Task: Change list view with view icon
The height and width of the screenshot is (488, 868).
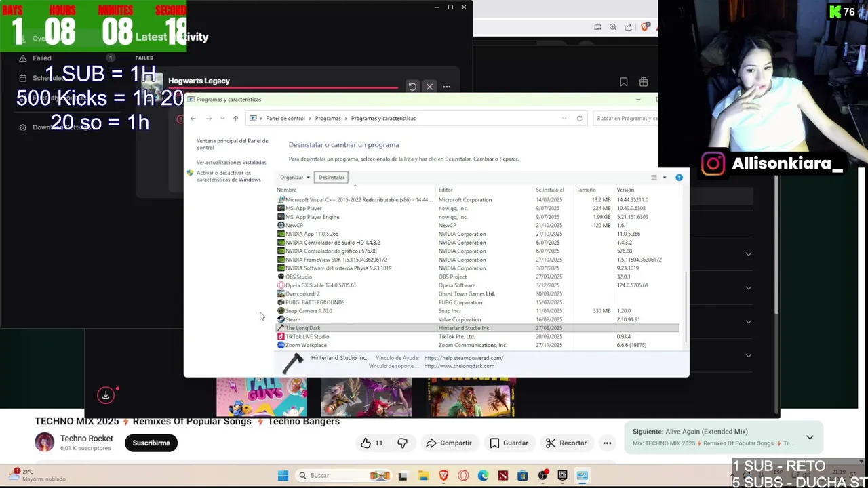Action: tap(654, 178)
